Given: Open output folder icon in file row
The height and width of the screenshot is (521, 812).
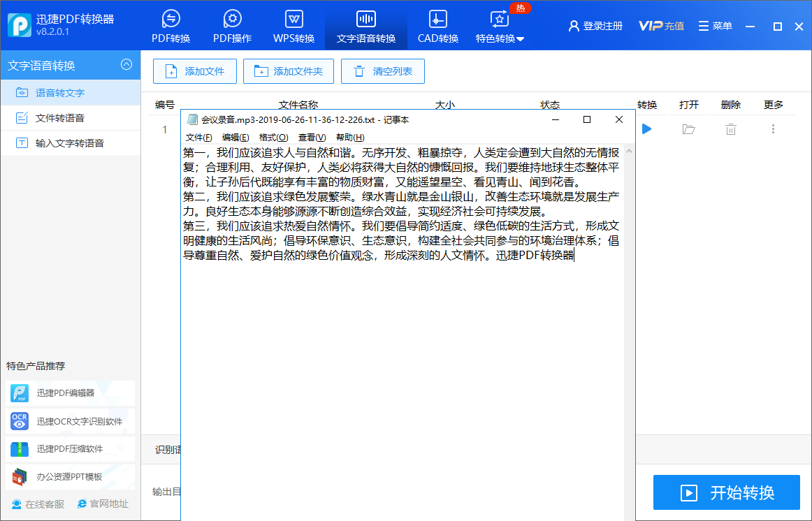Looking at the screenshot, I should click(689, 129).
